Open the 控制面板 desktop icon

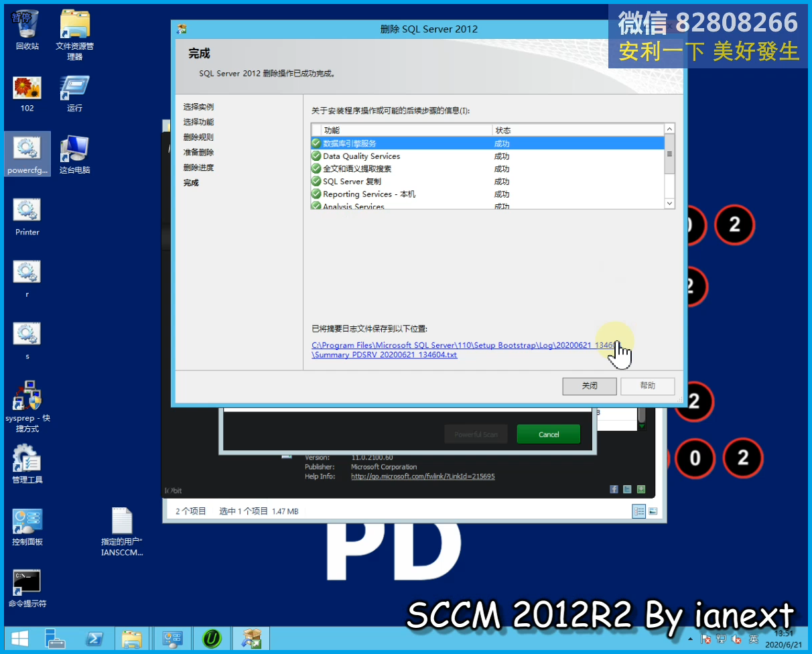coord(27,527)
